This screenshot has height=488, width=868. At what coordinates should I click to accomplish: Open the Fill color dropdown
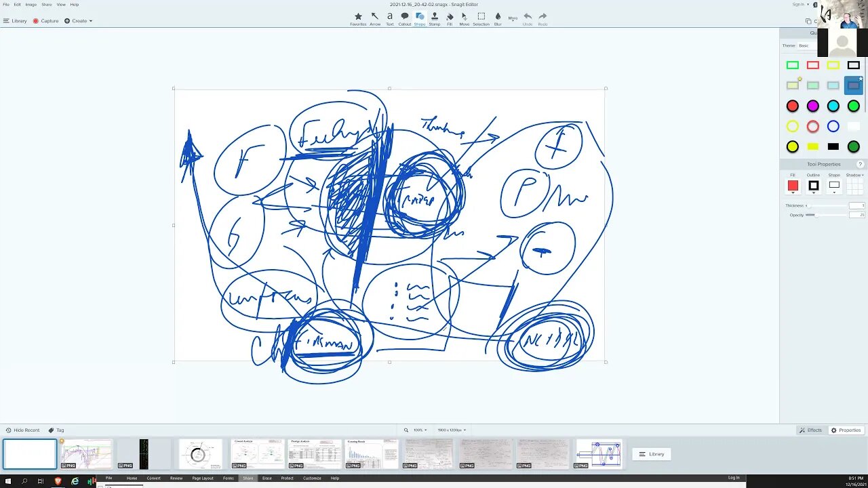click(x=793, y=186)
